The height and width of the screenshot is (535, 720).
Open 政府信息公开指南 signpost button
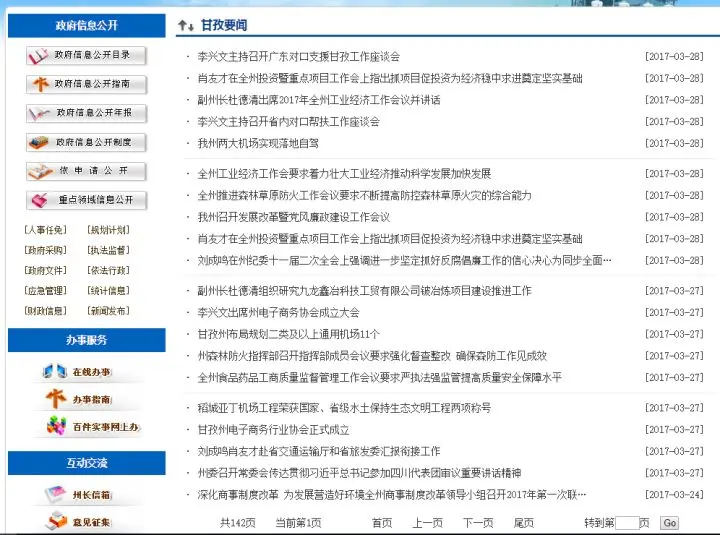[x=86, y=84]
